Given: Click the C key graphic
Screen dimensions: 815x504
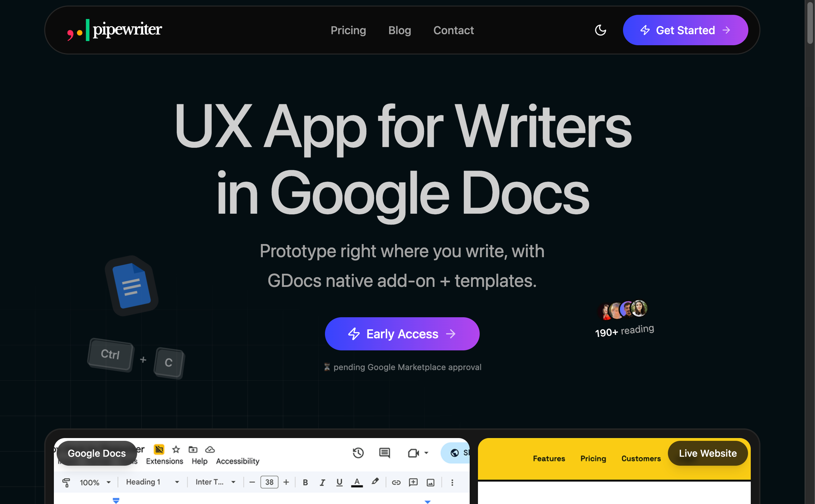Looking at the screenshot, I should pyautogui.click(x=169, y=363).
